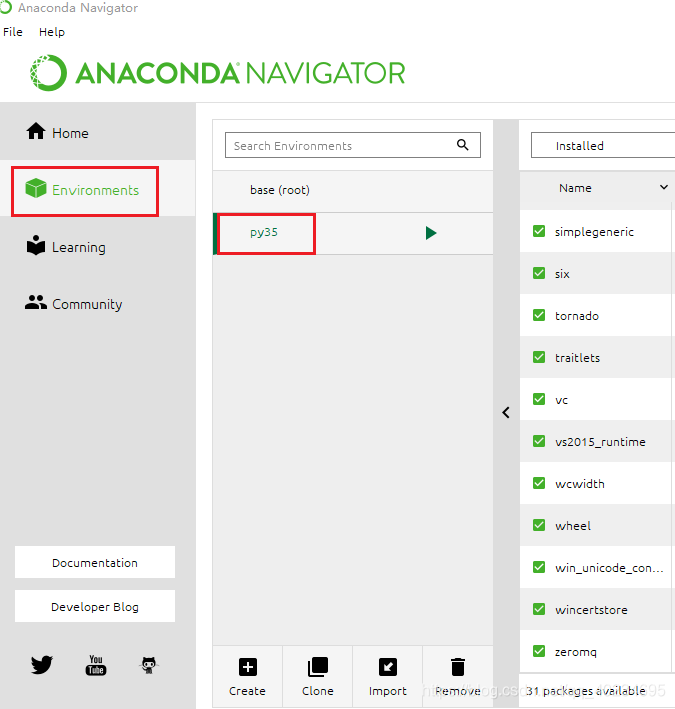
Task: Open the Help menu
Action: click(52, 32)
